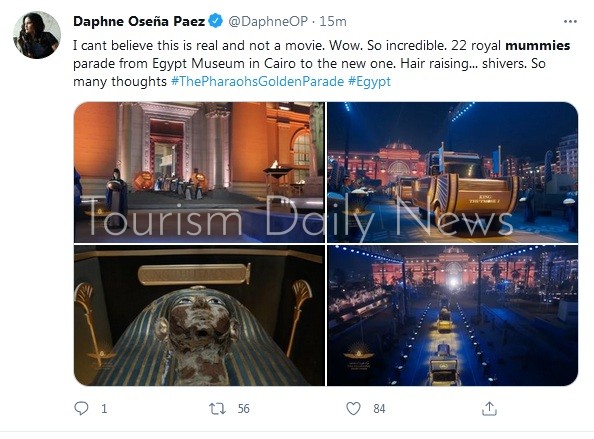Screen dimensions: 594x439
Task: Open the aerial parade route photo
Action: [452, 315]
